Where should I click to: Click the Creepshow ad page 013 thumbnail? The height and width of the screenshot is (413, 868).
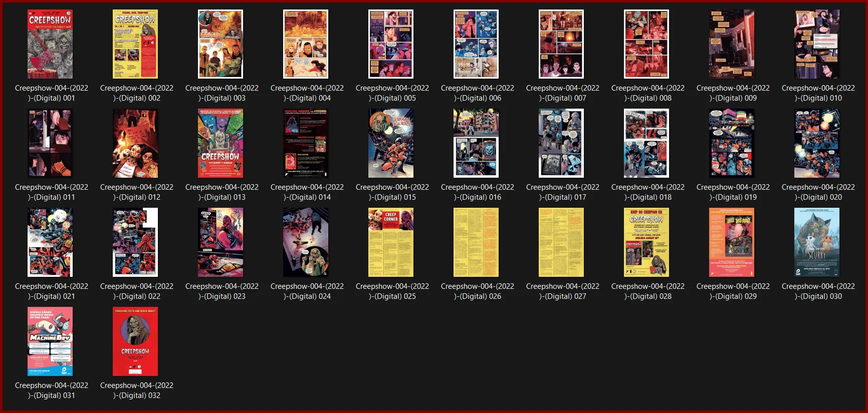click(x=221, y=143)
